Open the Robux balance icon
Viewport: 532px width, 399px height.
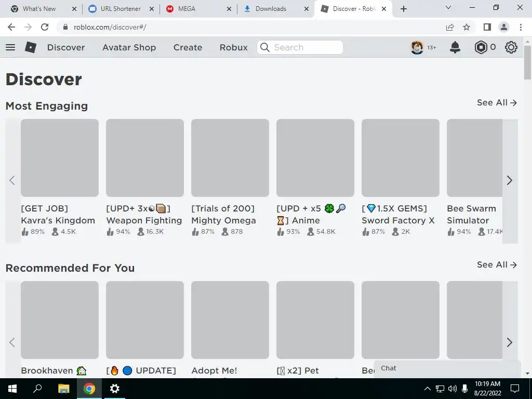(481, 47)
